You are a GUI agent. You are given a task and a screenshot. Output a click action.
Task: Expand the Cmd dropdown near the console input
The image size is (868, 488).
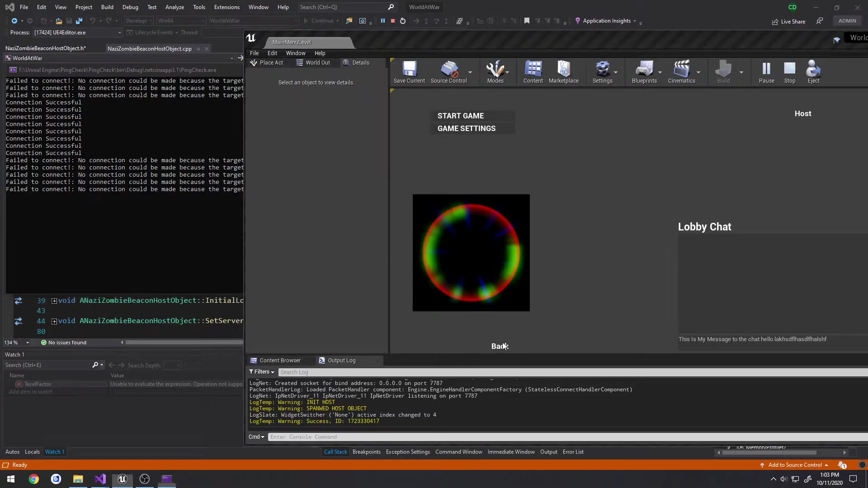256,436
